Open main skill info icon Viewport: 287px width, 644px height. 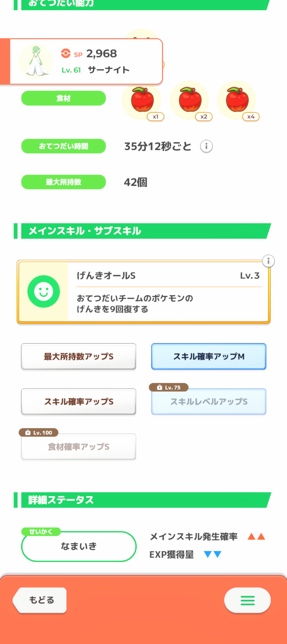coord(268,261)
